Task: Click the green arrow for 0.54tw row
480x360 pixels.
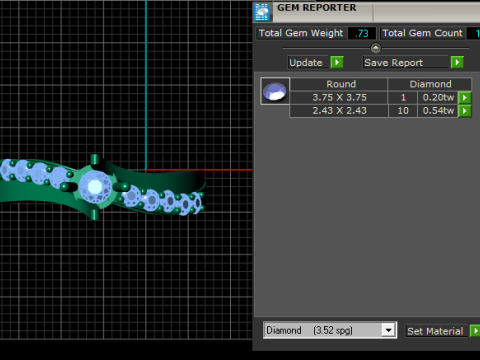Action: pyautogui.click(x=465, y=111)
